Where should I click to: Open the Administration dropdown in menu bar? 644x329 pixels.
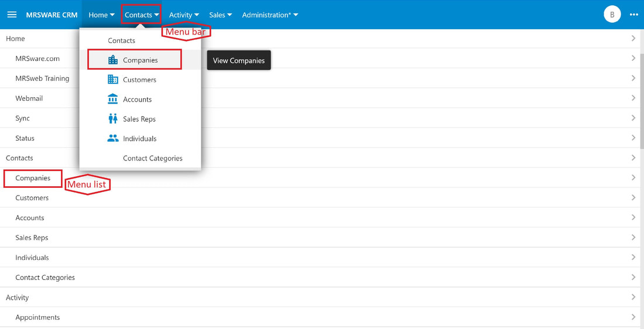click(270, 15)
